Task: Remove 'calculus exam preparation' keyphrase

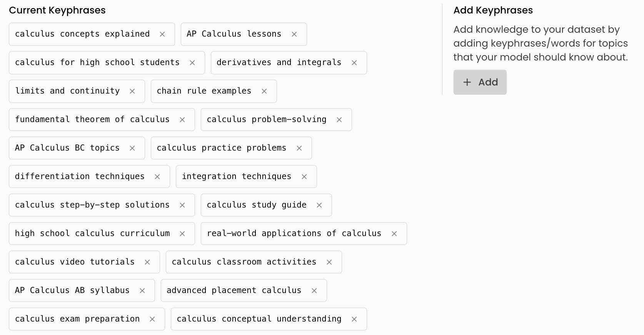Action: (152, 319)
